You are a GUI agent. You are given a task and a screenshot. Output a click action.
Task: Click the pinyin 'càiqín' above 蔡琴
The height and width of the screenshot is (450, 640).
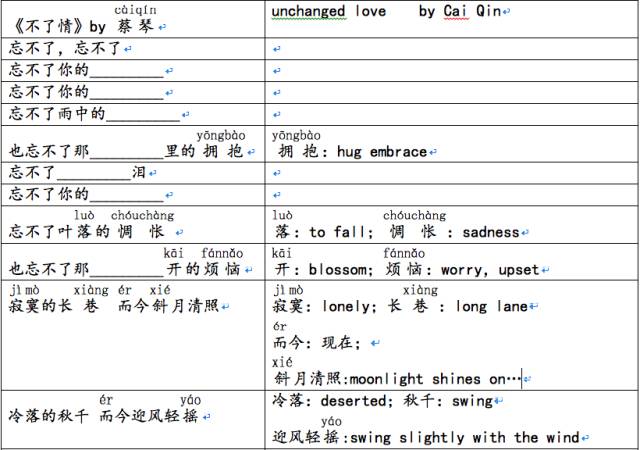pyautogui.click(x=135, y=9)
